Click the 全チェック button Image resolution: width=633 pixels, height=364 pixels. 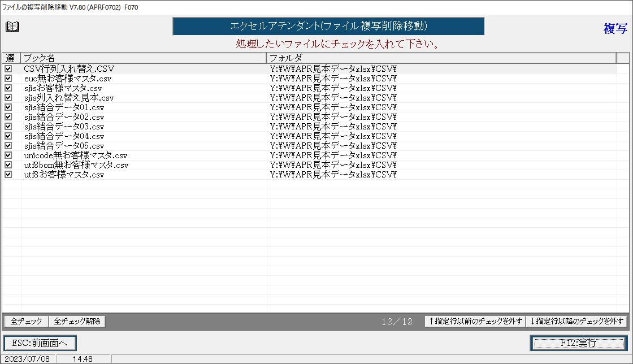click(26, 321)
